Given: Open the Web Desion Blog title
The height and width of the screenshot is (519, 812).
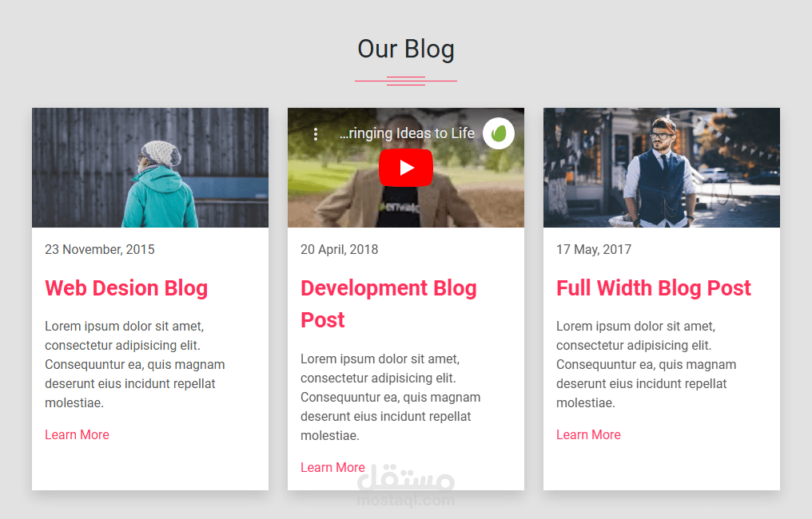Looking at the screenshot, I should pyautogui.click(x=126, y=287).
